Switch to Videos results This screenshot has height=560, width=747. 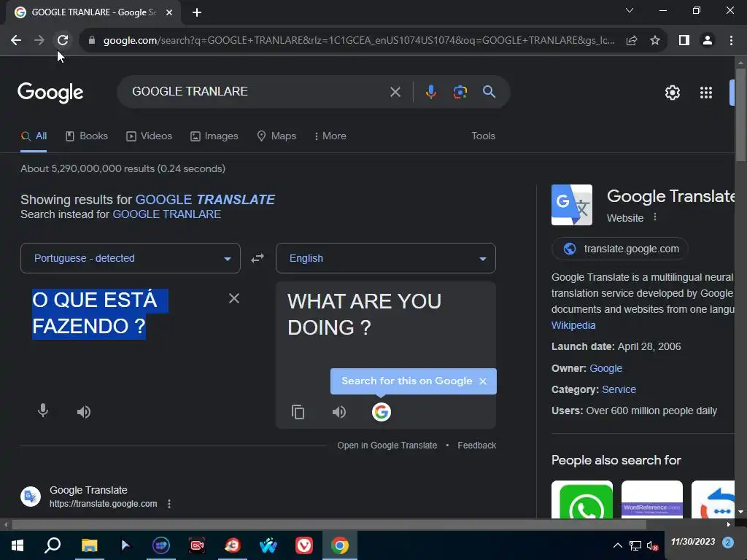click(149, 136)
